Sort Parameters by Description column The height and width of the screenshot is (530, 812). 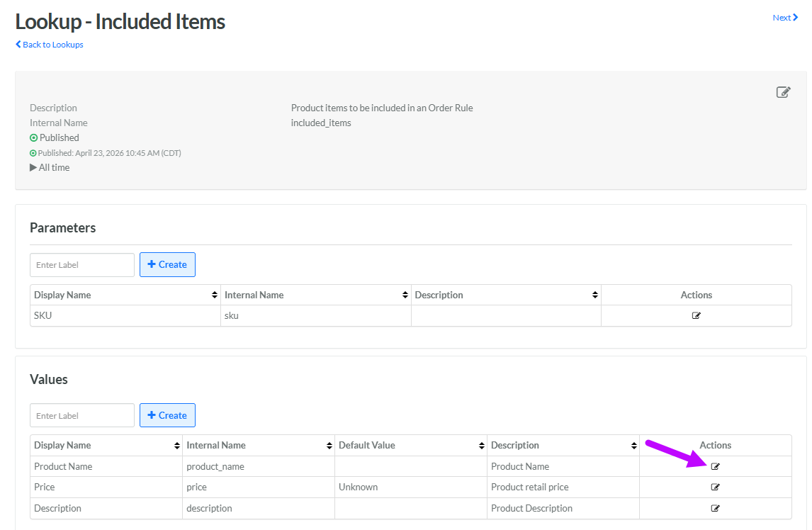[x=594, y=295]
